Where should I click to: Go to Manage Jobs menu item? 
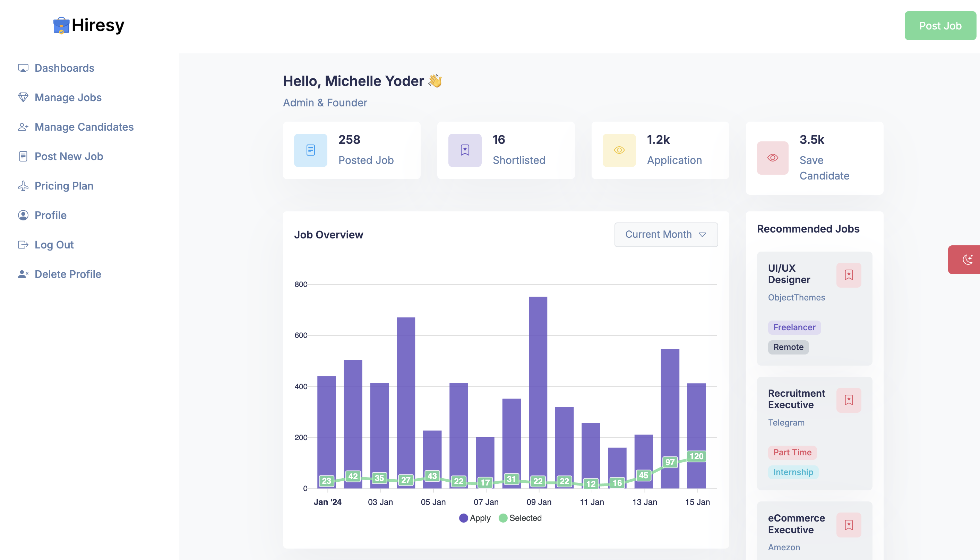(68, 97)
